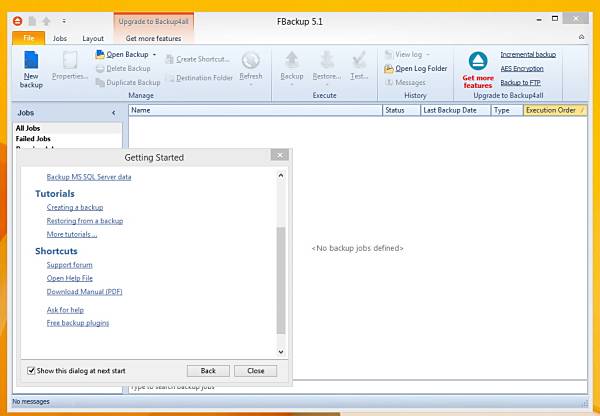Open the dropdown arrow under Restore
This screenshot has width=600, height=416.
327,84
